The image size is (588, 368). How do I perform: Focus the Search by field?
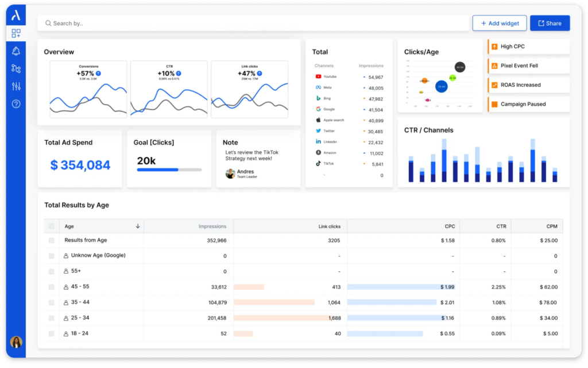point(253,23)
